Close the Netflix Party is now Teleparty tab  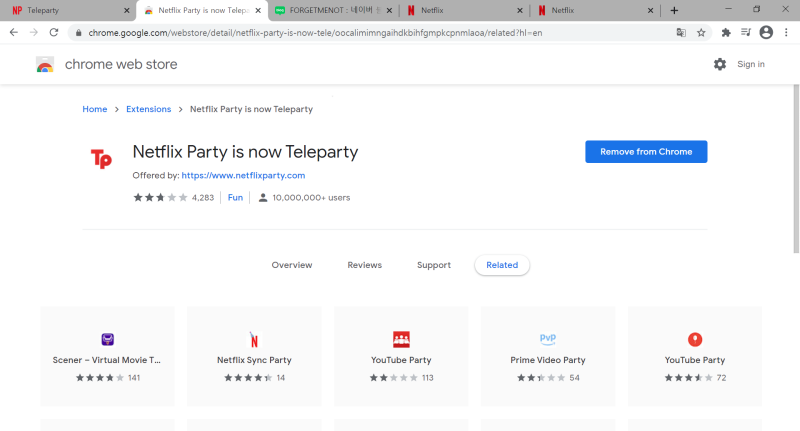tap(258, 10)
